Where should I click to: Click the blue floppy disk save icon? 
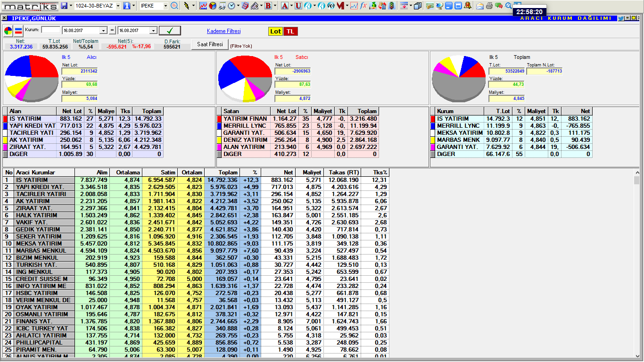point(64,6)
